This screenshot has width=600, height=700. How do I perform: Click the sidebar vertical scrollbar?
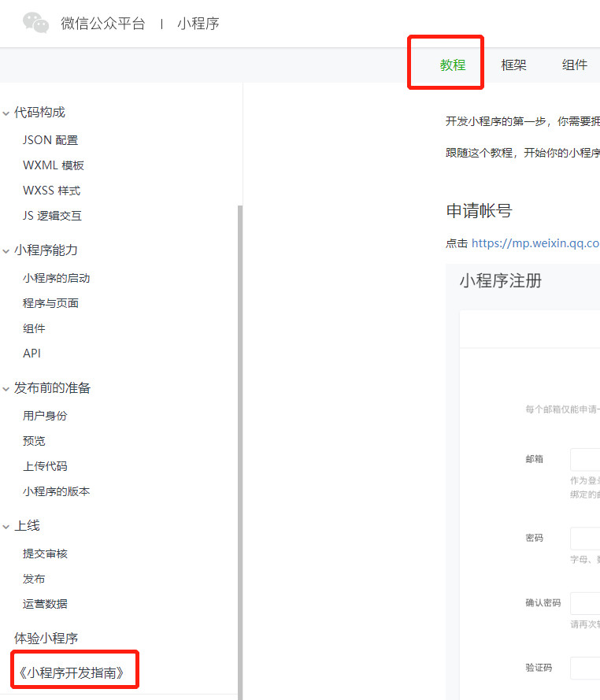click(x=240, y=451)
